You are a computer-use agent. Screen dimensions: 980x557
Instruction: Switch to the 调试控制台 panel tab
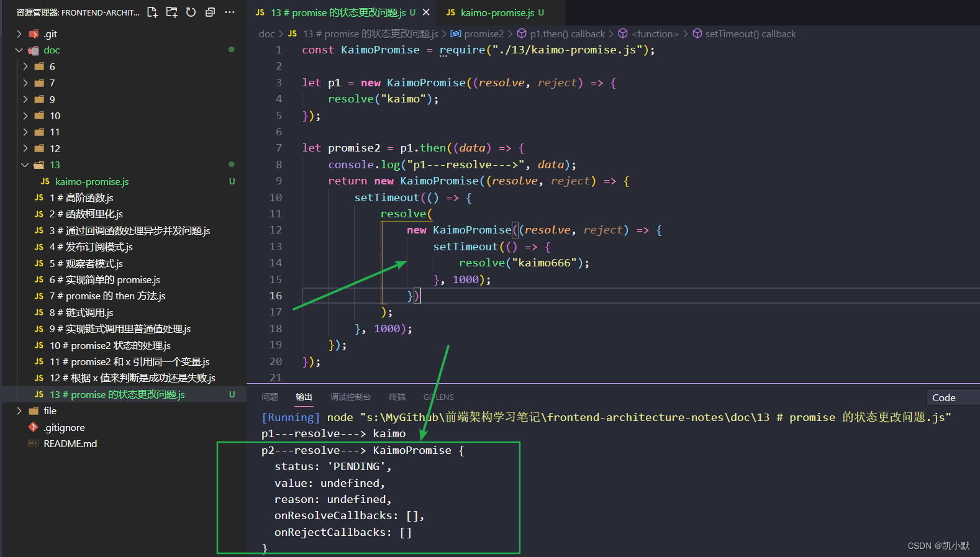[x=350, y=397]
